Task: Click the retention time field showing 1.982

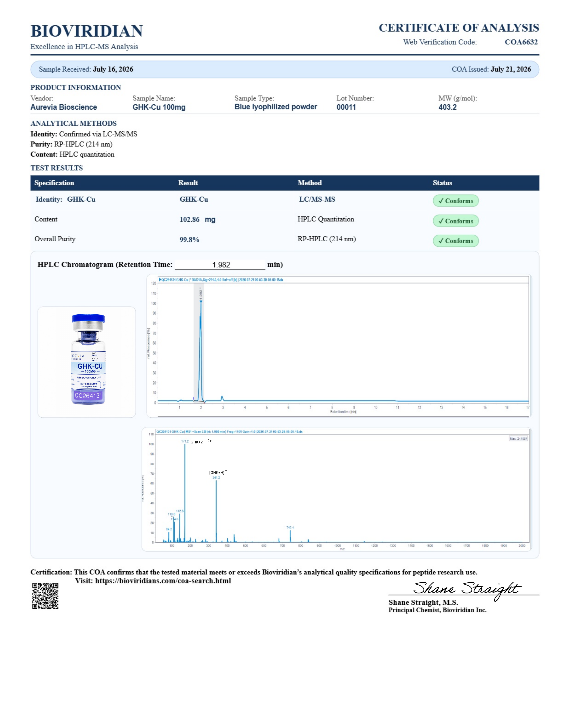Action: click(x=220, y=265)
